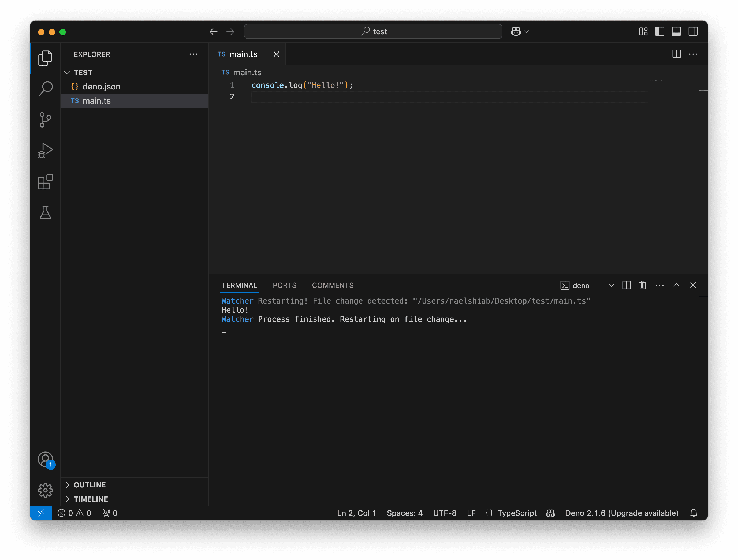Expand the OUTLINE section
The width and height of the screenshot is (738, 560).
tap(135, 485)
